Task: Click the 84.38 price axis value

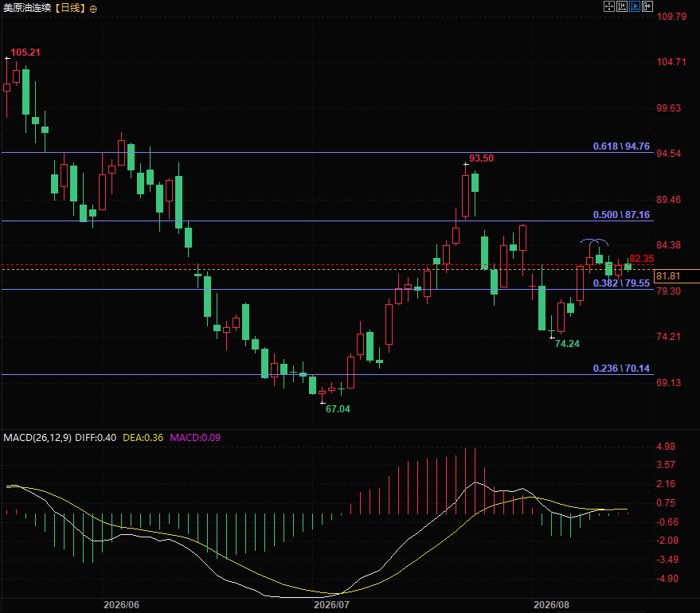Action: [x=669, y=245]
